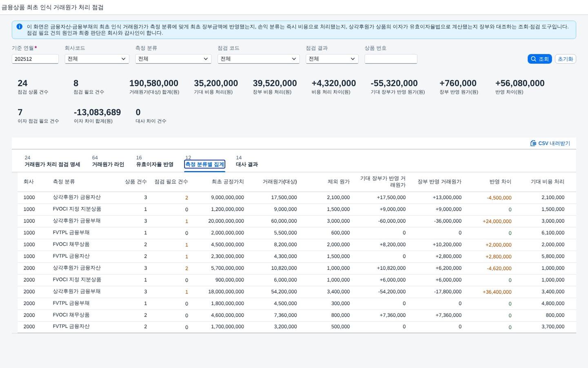Click the 최초 공정가치 column header
Viewport: 588px width, 368px height.
click(228, 182)
